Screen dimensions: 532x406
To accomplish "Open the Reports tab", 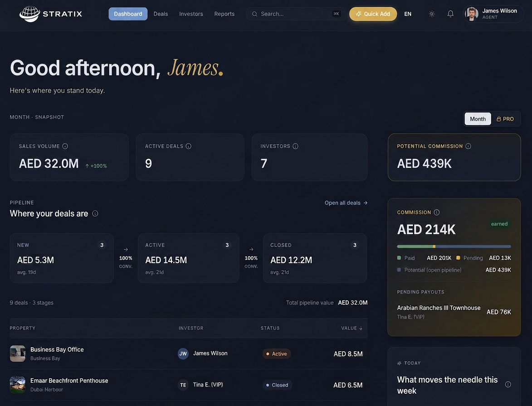I will tap(224, 14).
